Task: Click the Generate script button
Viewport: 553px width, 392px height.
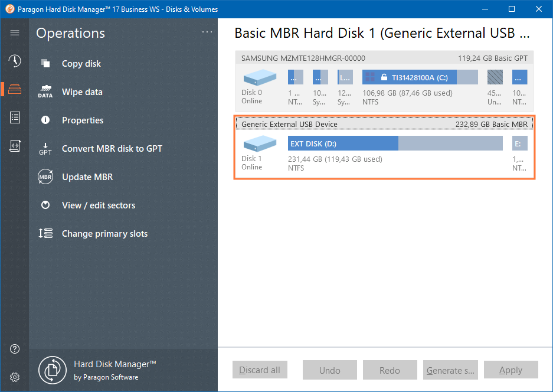Action: (x=450, y=370)
